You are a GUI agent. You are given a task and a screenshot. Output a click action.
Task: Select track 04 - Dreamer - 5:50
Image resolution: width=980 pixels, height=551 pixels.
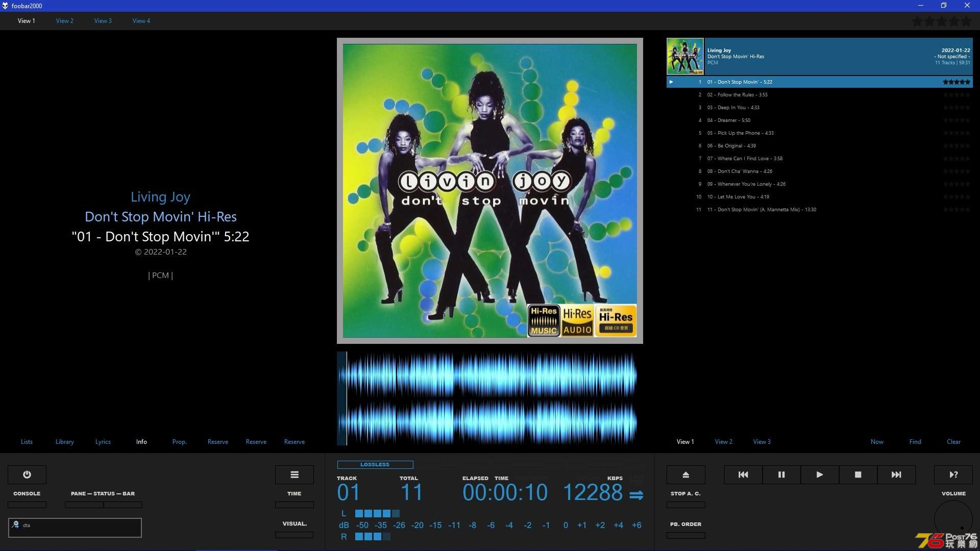[x=819, y=120]
